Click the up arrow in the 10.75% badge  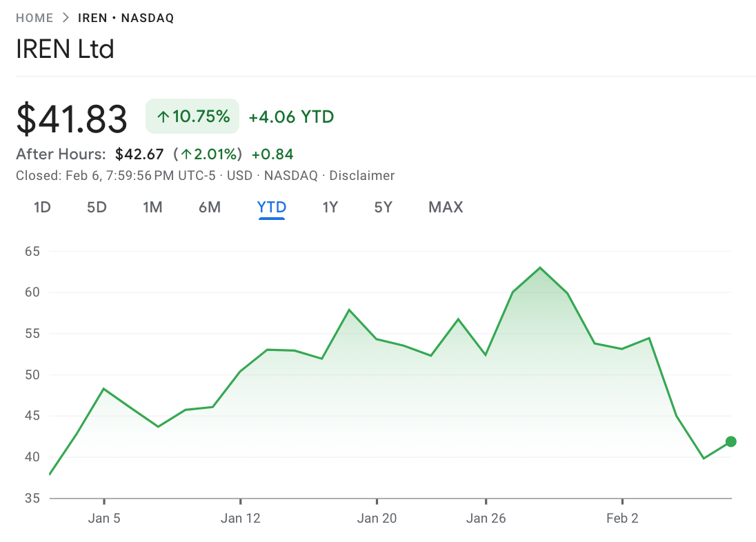(163, 117)
